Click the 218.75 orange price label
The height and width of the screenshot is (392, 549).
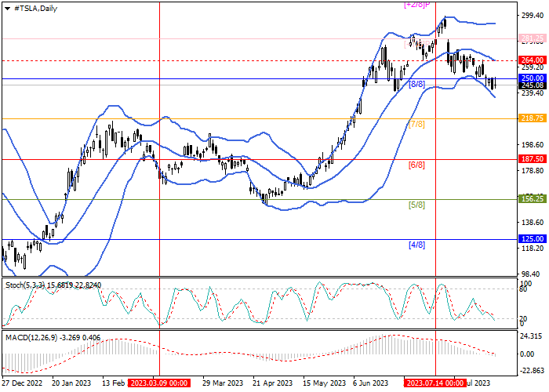click(x=533, y=118)
